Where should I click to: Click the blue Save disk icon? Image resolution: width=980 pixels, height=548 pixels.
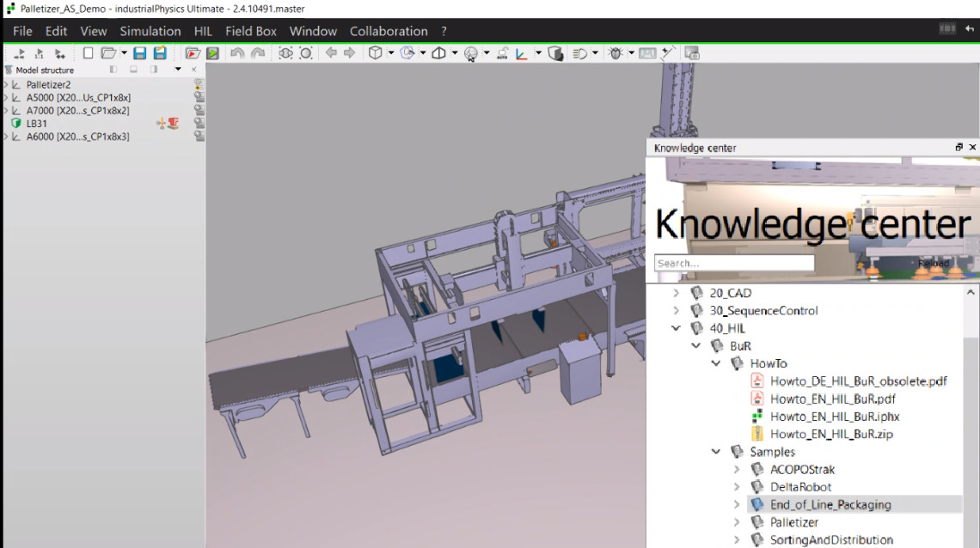(139, 53)
